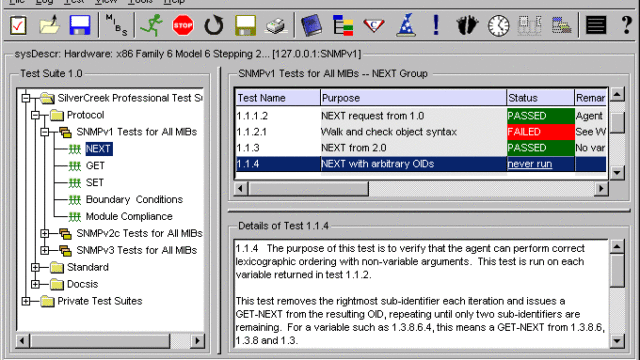The height and width of the screenshot is (360, 640).
Task: Collapse SNMPv1 Tests for All MIBs node
Action: [x=45, y=132]
